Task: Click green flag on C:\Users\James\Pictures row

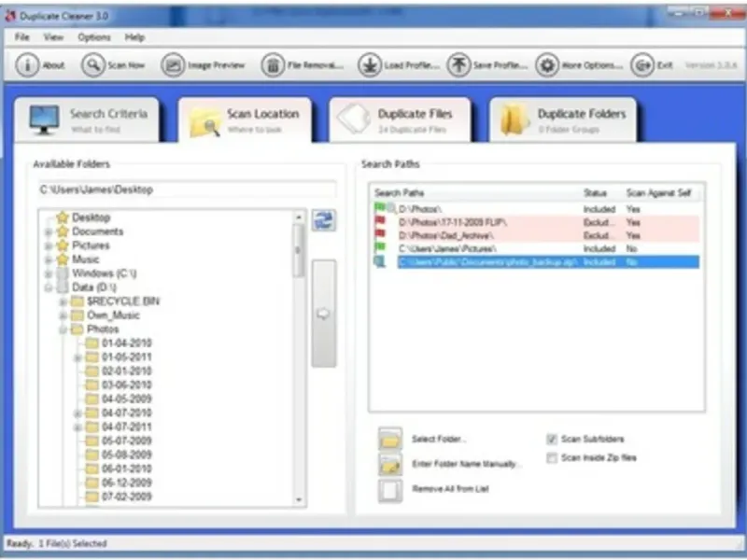Action: pos(380,247)
